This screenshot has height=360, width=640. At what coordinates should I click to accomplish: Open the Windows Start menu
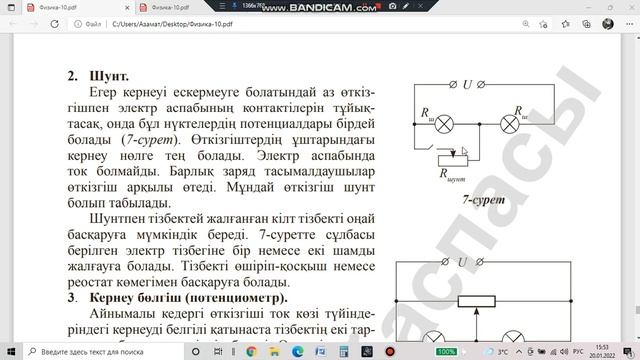click(11, 351)
